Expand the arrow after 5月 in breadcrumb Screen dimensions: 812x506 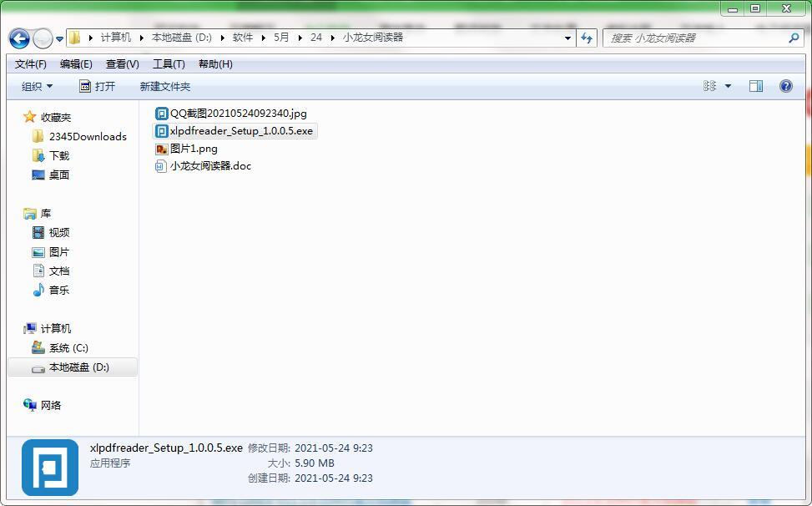(x=300, y=38)
